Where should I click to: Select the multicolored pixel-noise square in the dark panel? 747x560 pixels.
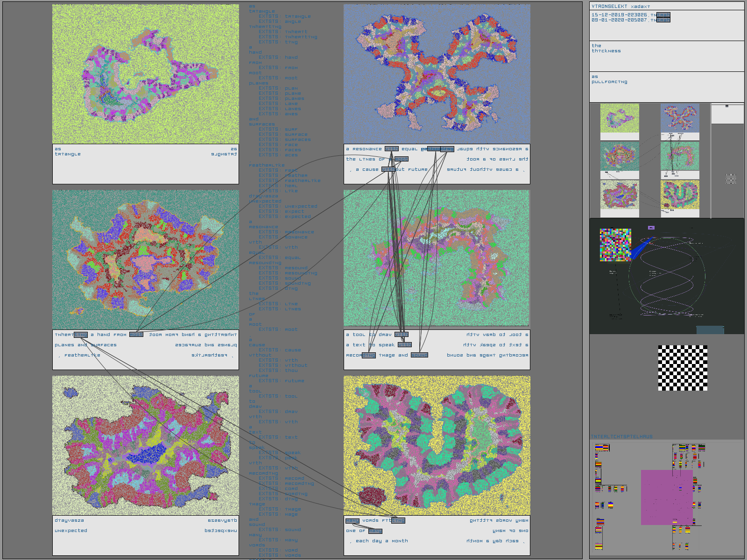(x=615, y=245)
